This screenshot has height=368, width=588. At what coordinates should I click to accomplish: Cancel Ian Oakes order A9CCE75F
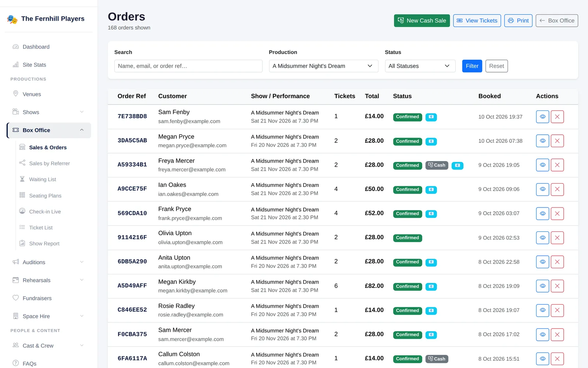[557, 189]
